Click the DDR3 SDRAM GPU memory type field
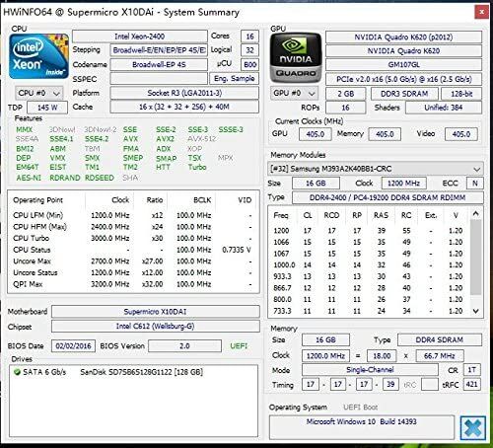493x448 pixels. click(404, 94)
